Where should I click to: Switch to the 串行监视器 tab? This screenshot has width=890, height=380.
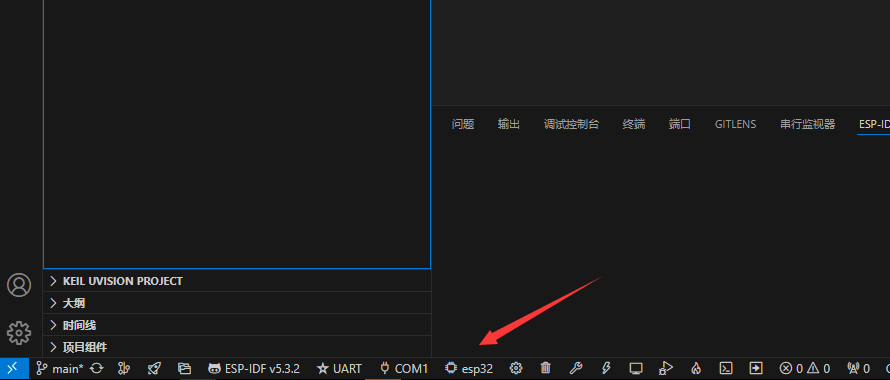808,124
